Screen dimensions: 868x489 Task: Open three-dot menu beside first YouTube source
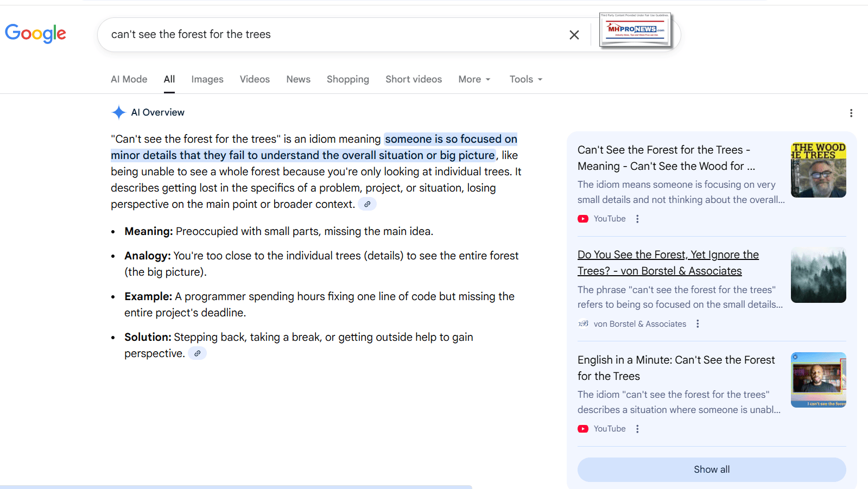point(637,219)
